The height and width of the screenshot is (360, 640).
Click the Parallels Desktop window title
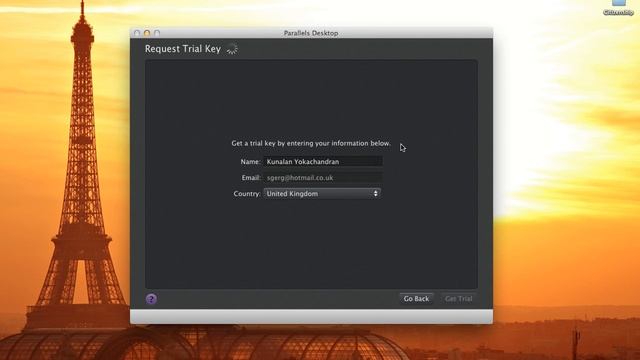tap(311, 33)
